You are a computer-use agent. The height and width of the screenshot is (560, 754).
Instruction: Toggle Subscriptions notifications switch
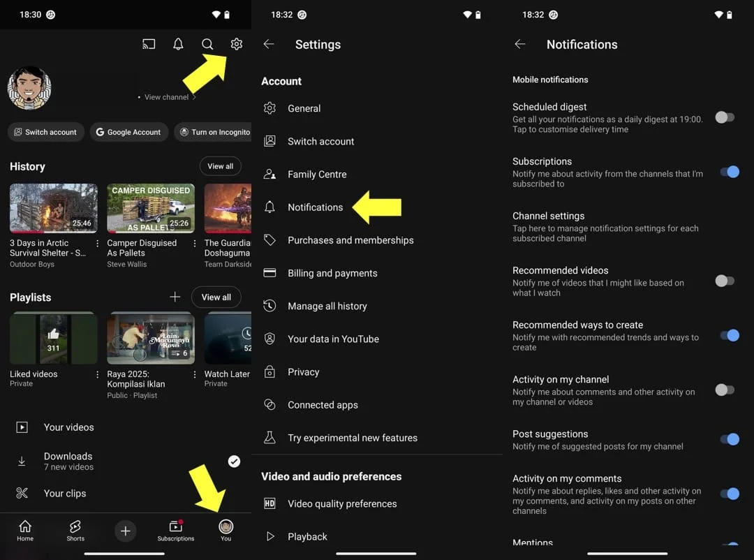(730, 172)
